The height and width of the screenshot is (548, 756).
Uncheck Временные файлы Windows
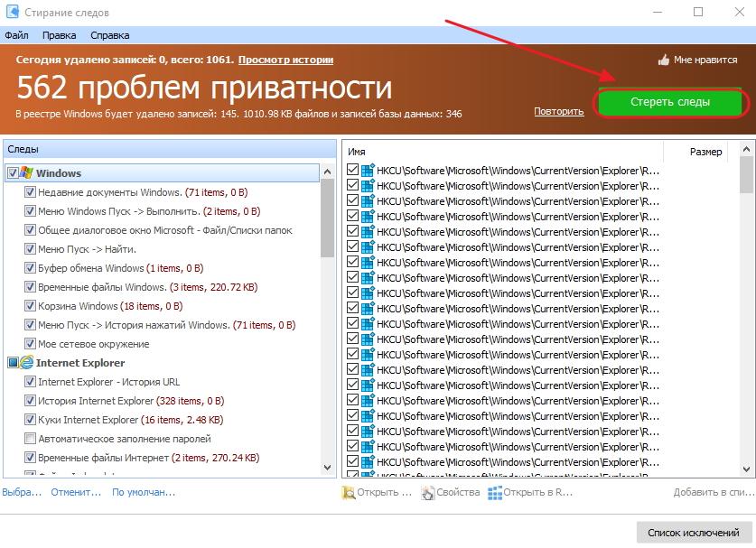click(x=30, y=287)
